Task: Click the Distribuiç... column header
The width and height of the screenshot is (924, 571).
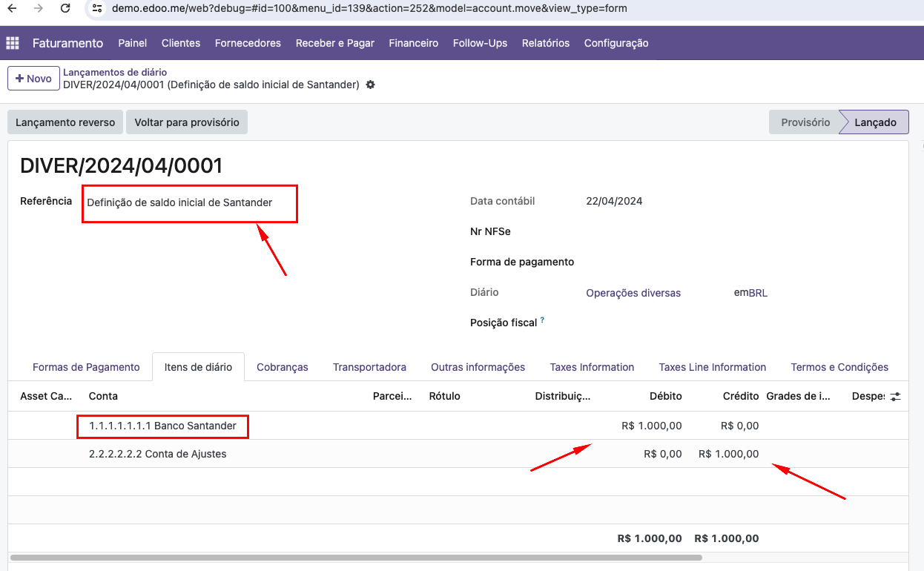Action: click(x=563, y=396)
